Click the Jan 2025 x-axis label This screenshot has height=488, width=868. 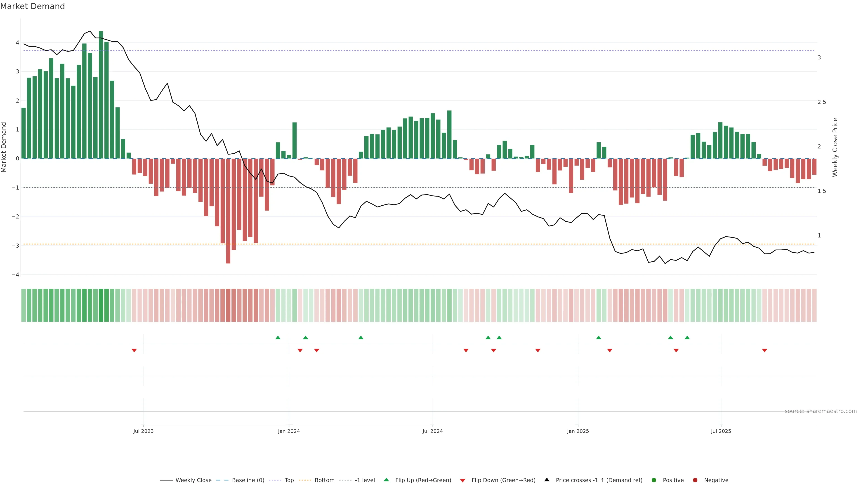(x=578, y=431)
